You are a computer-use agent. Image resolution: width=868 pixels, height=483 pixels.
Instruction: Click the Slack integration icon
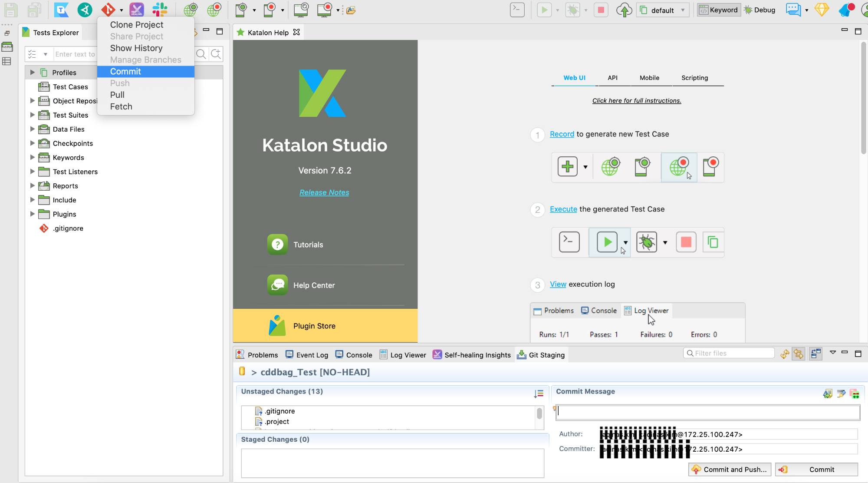[160, 10]
